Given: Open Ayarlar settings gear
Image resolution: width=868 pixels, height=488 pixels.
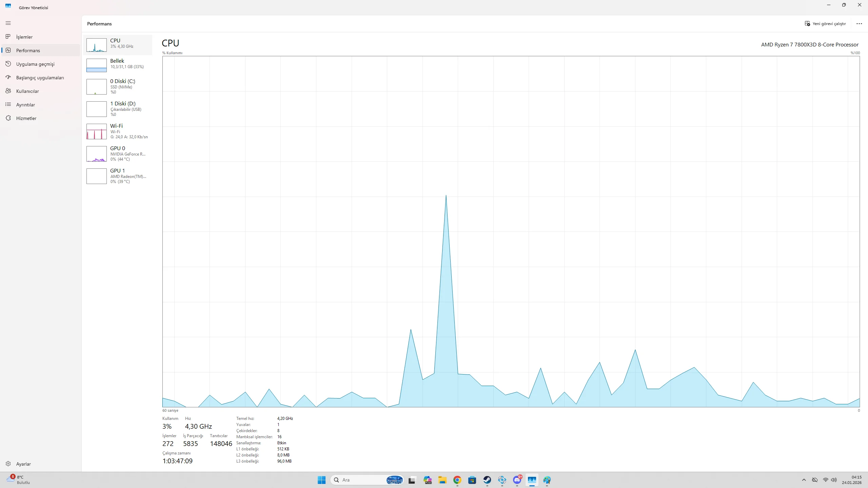Looking at the screenshot, I should point(8,464).
